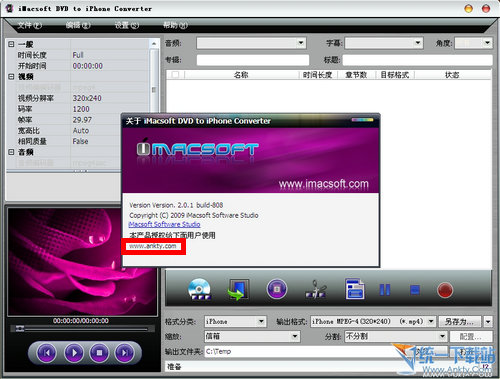Click the 专辑 input field
This screenshot has height=379, width=500.
253,60
